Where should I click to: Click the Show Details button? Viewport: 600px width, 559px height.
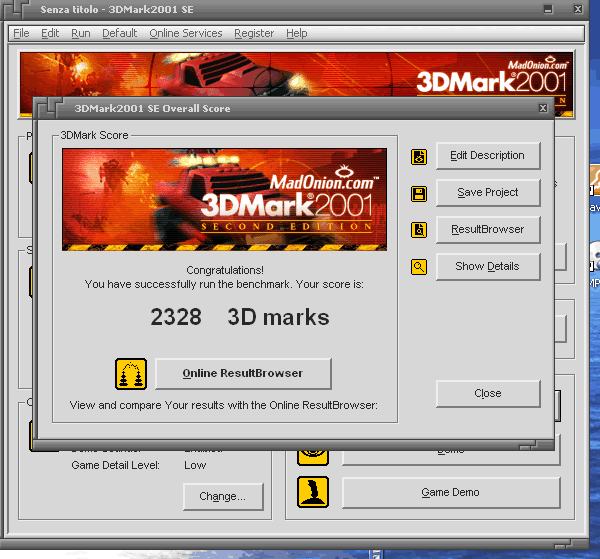488,266
